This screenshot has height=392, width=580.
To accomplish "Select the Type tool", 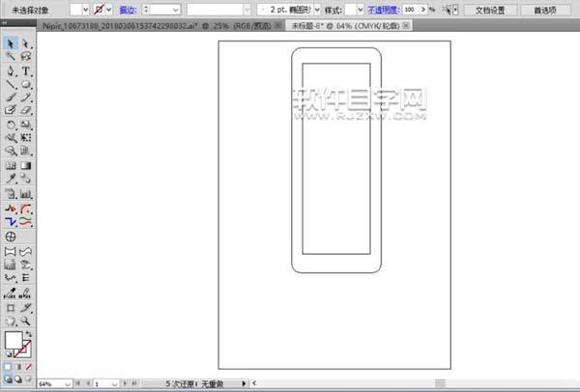I will [25, 70].
